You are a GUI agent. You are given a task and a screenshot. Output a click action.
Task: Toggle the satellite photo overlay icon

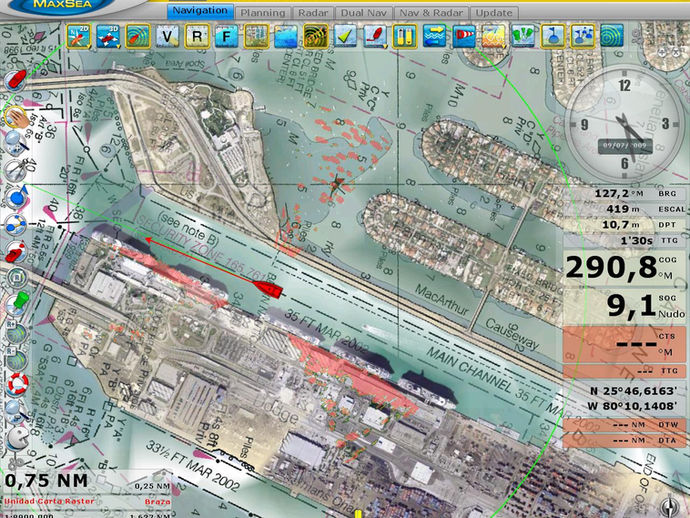pos(256,36)
